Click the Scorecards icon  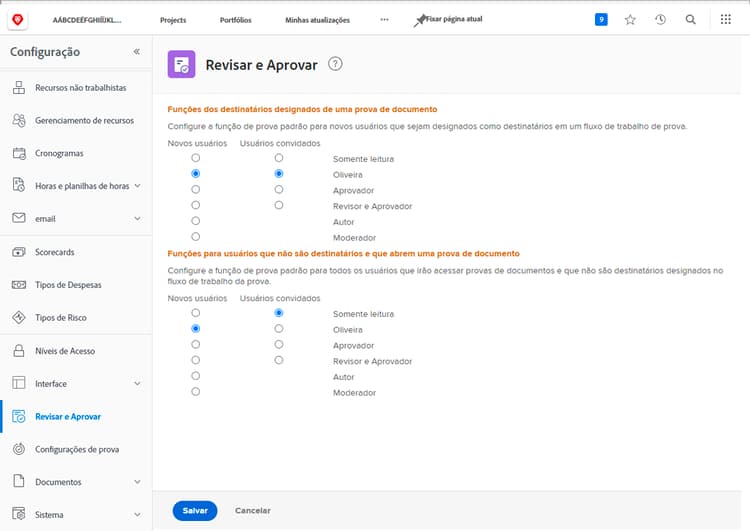(x=19, y=252)
